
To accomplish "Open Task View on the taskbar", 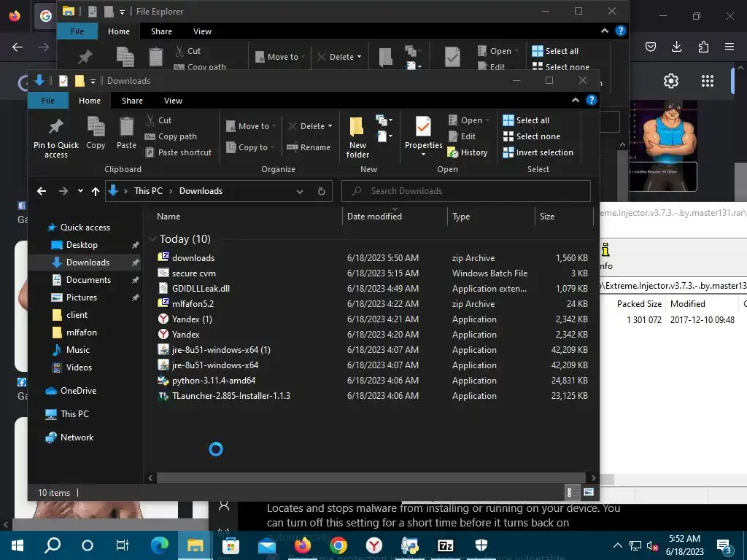I will point(123,545).
